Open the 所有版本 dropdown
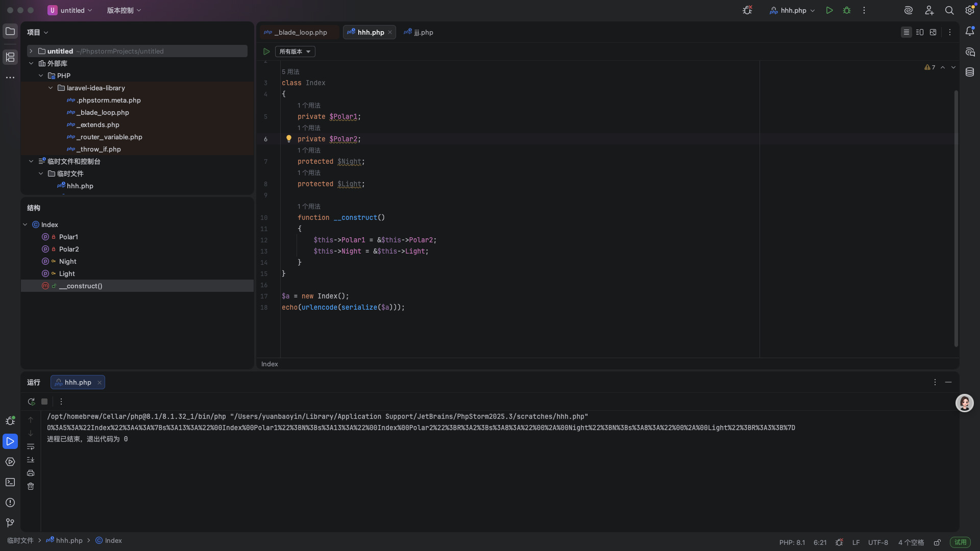The image size is (980, 551). [x=295, y=52]
